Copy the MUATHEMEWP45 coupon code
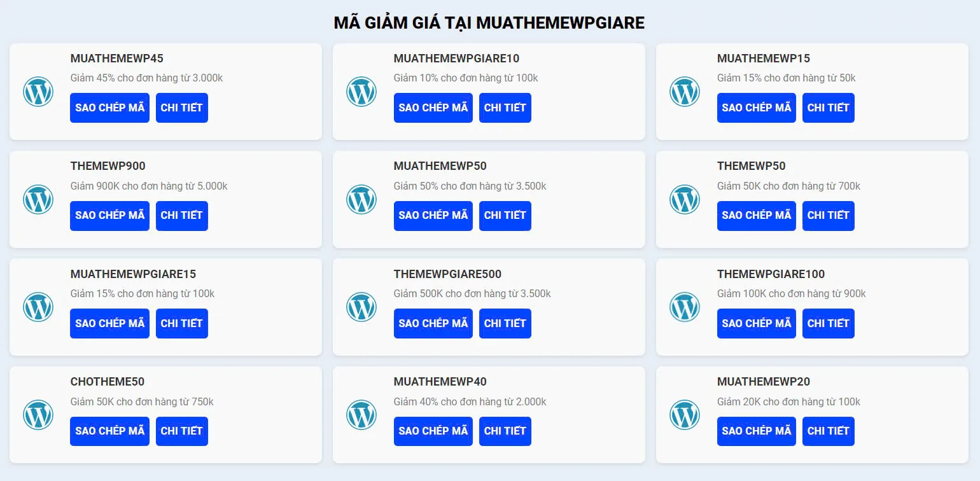Viewport: 980px width, 481px height. pyautogui.click(x=109, y=108)
